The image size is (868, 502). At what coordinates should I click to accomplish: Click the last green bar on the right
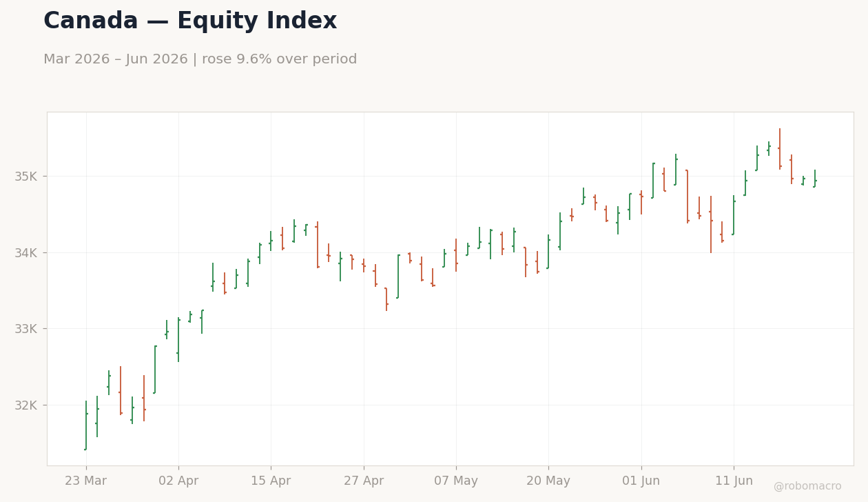[x=815, y=179]
